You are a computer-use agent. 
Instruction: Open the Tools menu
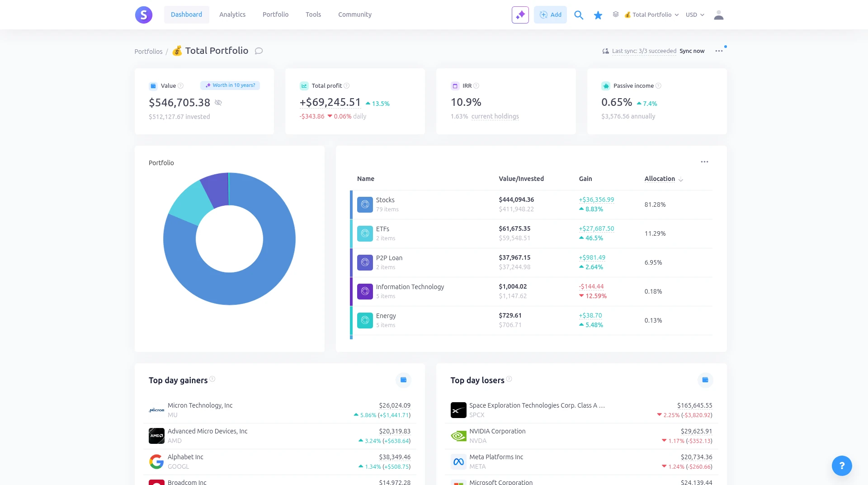[313, 14]
